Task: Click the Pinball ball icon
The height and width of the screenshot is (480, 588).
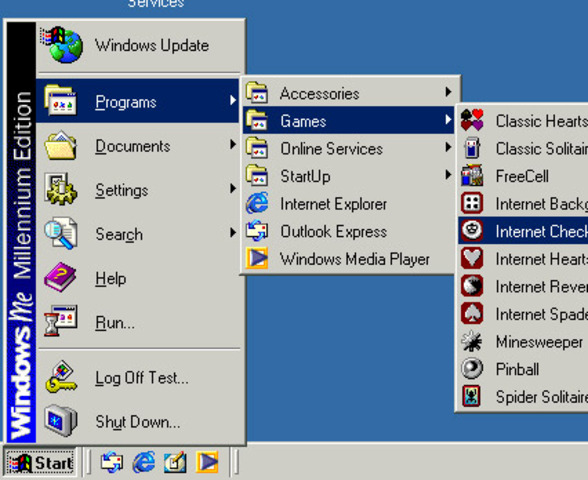Action: [472, 369]
